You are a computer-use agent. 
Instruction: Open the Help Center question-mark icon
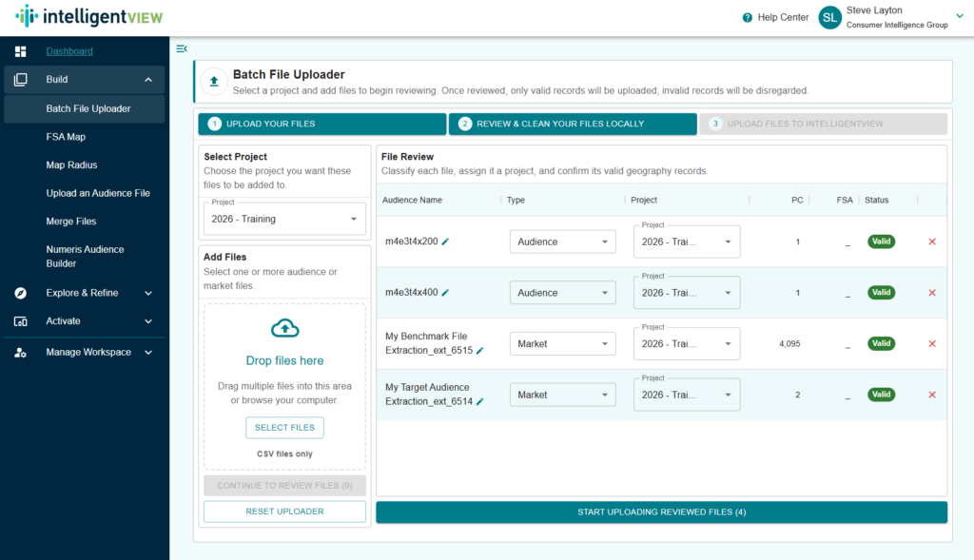pos(748,17)
